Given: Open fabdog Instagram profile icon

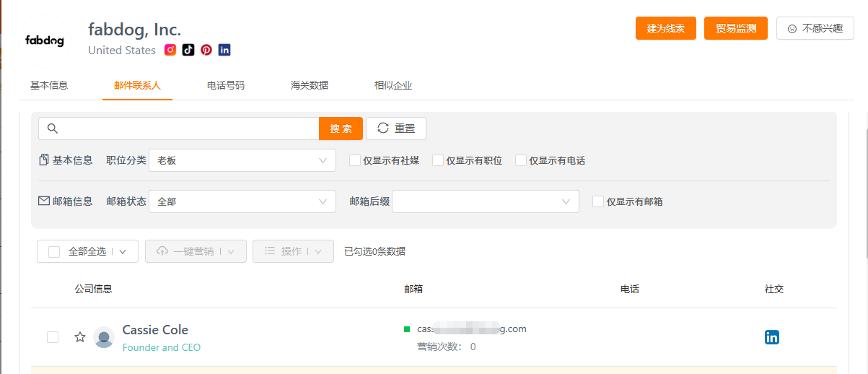Looking at the screenshot, I should tap(170, 50).
